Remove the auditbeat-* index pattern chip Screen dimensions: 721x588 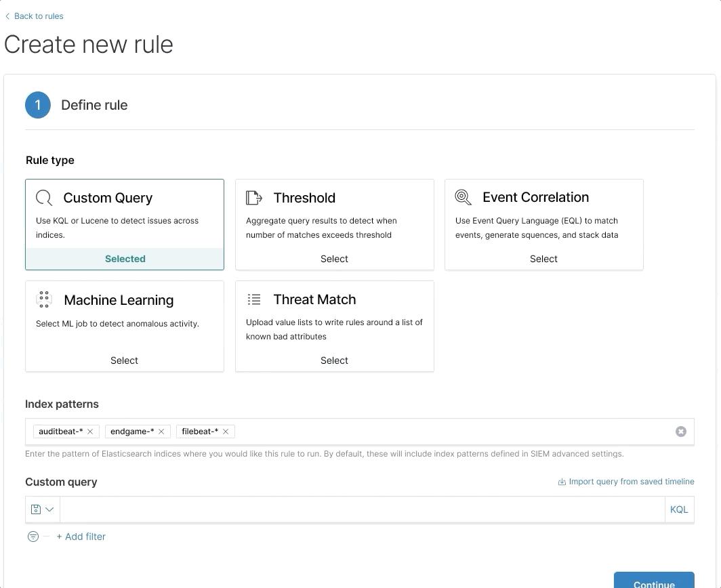point(90,431)
